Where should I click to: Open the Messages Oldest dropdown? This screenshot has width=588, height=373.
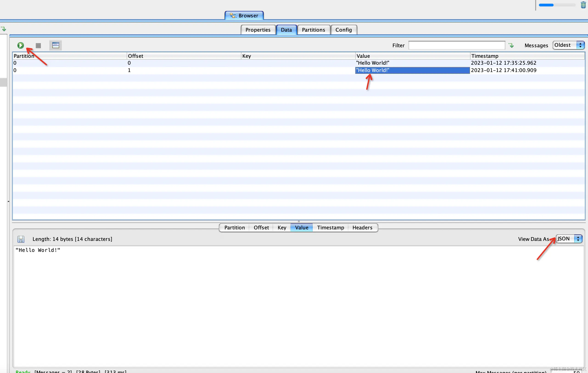click(x=568, y=45)
